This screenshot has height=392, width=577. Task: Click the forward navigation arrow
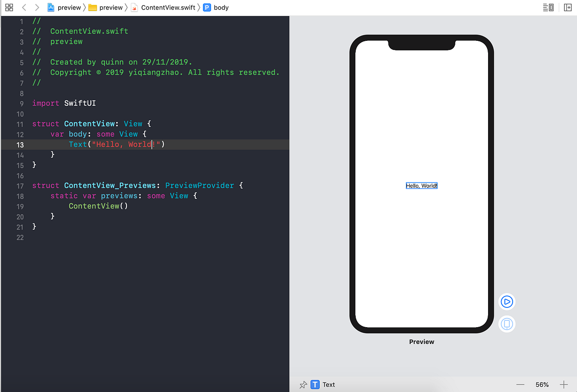(x=37, y=7)
